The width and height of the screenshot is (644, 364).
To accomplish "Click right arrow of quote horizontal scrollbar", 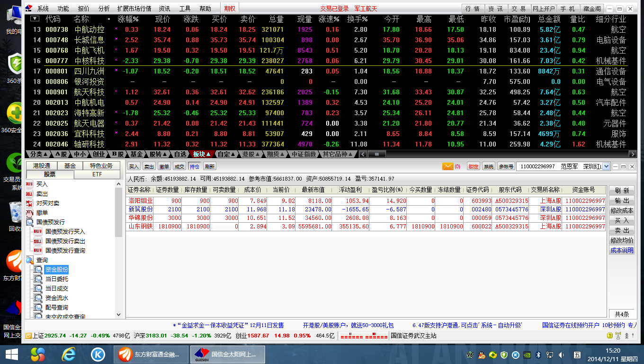I will coord(633,154).
